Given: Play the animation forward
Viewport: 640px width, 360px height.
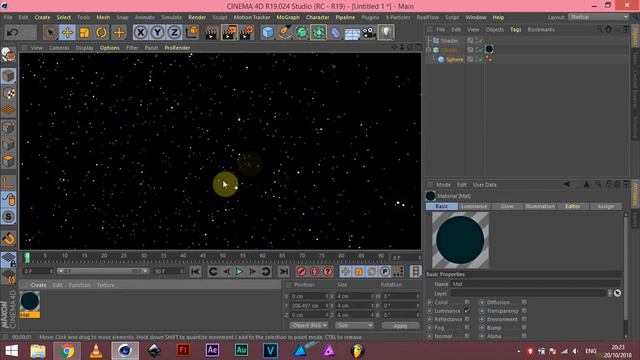Looking at the screenshot, I should tap(239, 271).
